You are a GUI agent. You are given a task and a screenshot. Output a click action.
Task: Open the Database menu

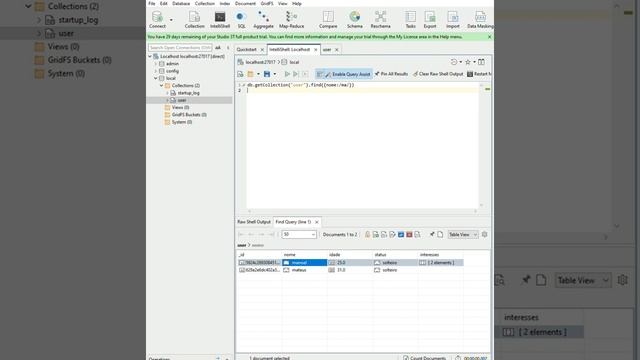(181, 3)
